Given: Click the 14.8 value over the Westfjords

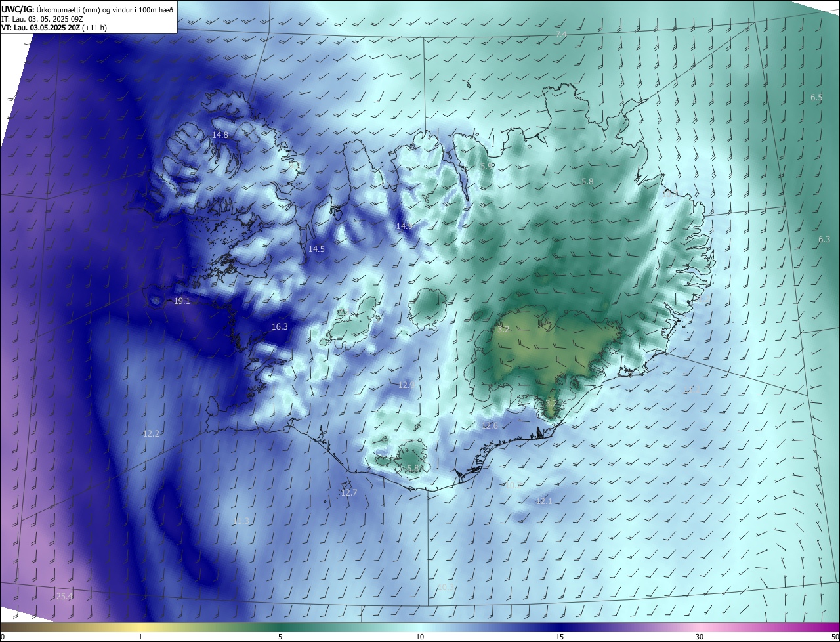Looking at the screenshot, I should (x=220, y=135).
